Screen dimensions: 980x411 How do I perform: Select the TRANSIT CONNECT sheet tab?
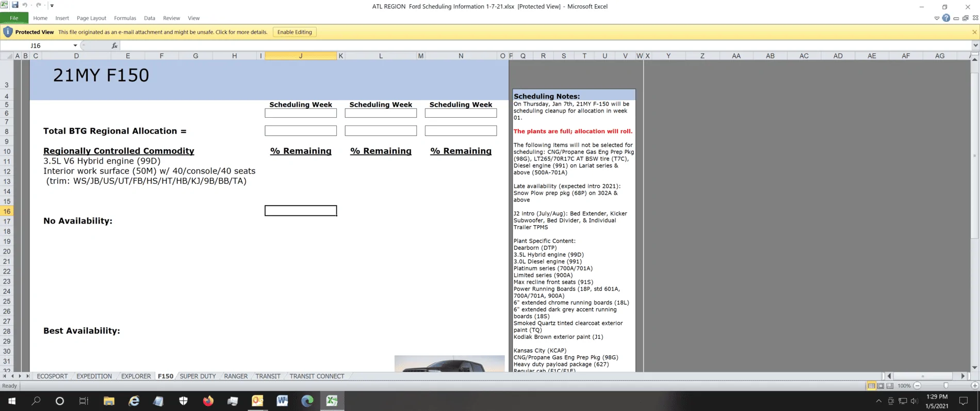(317, 376)
